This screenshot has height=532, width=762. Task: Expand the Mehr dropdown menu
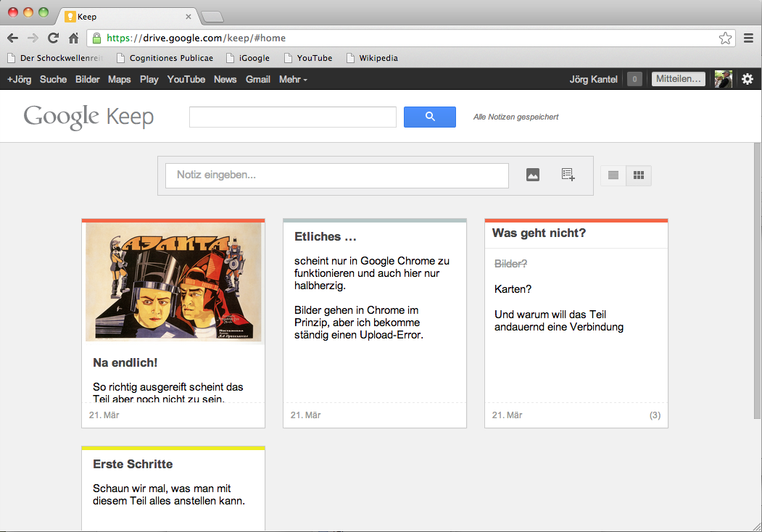click(x=293, y=79)
